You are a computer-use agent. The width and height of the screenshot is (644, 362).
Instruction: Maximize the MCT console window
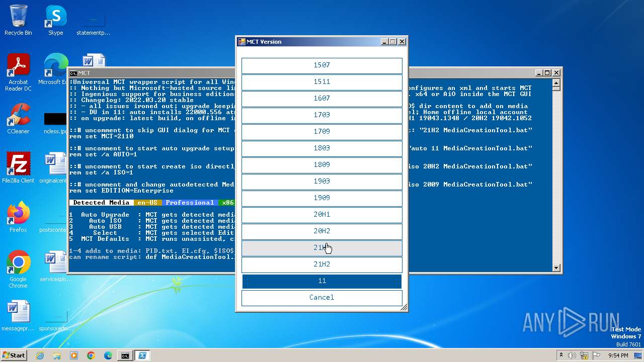(x=547, y=73)
